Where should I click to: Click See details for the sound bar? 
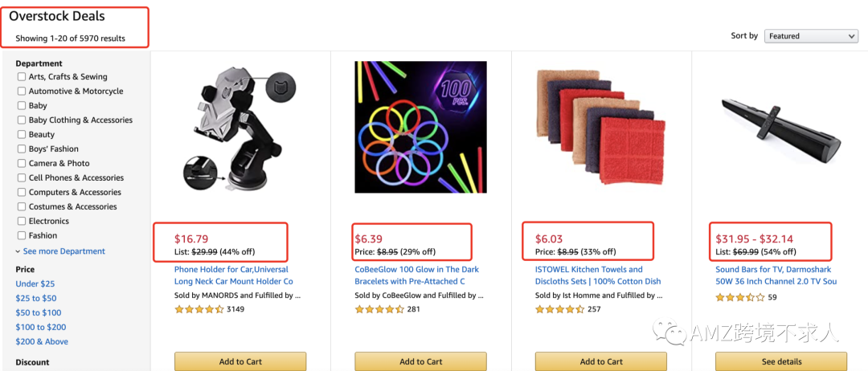tap(781, 361)
